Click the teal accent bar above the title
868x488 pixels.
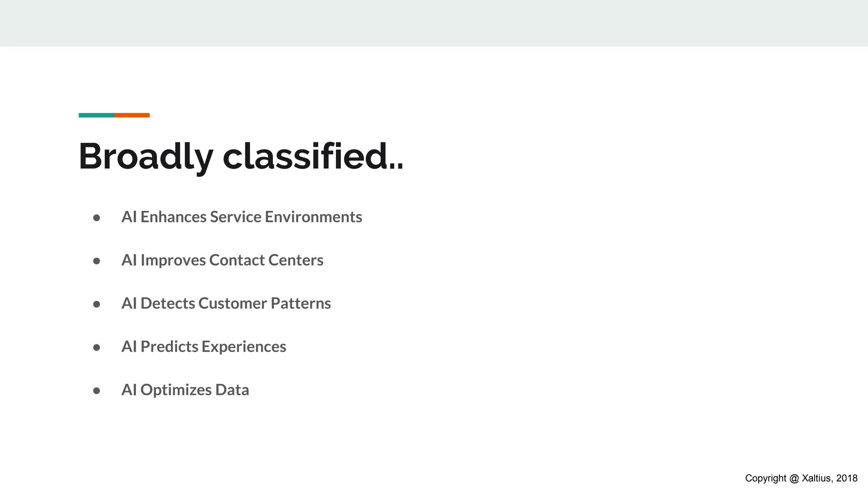tap(96, 115)
